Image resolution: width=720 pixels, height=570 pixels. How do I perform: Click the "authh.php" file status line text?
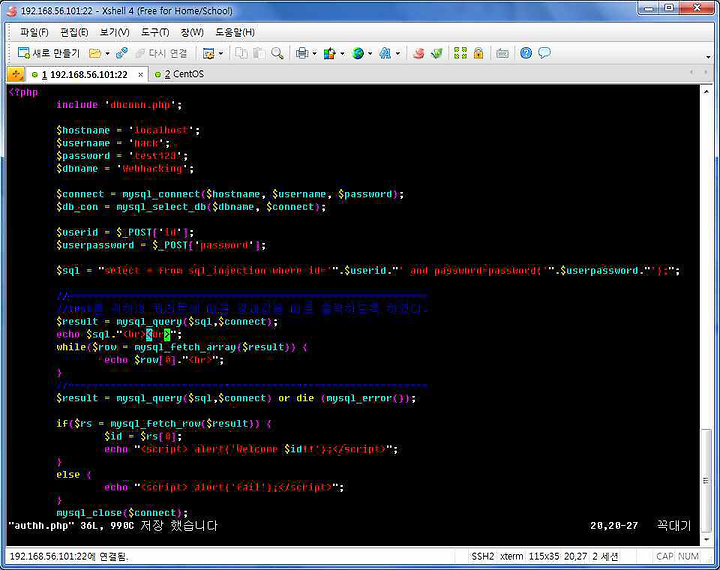tap(112, 525)
